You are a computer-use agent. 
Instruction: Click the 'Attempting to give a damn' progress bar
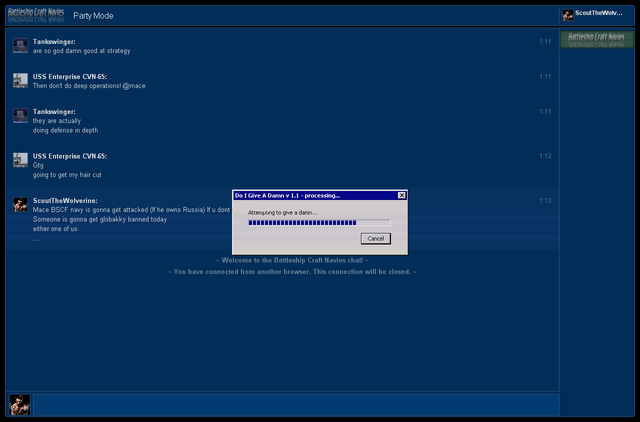coord(319,222)
